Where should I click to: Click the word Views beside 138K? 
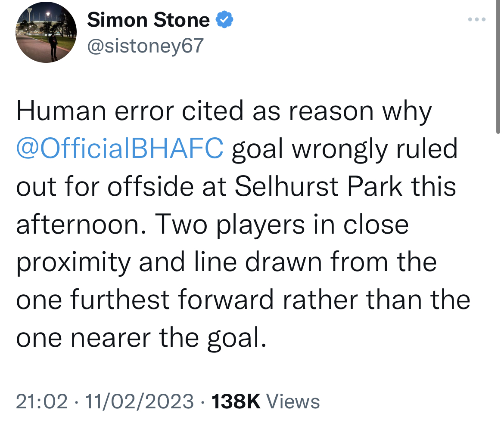[293, 401]
